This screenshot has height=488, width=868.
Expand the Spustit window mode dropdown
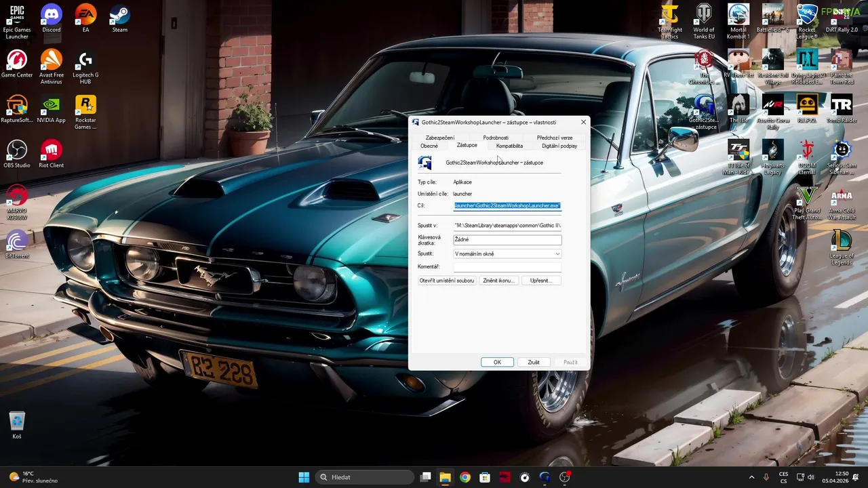[507, 253]
